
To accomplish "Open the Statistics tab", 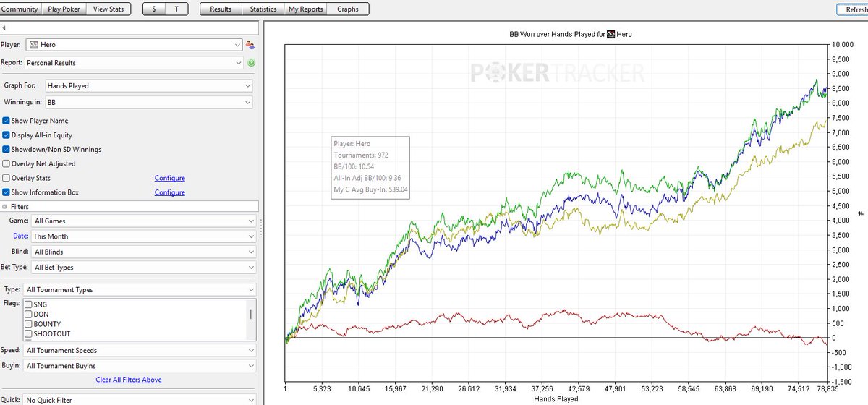I will [263, 9].
